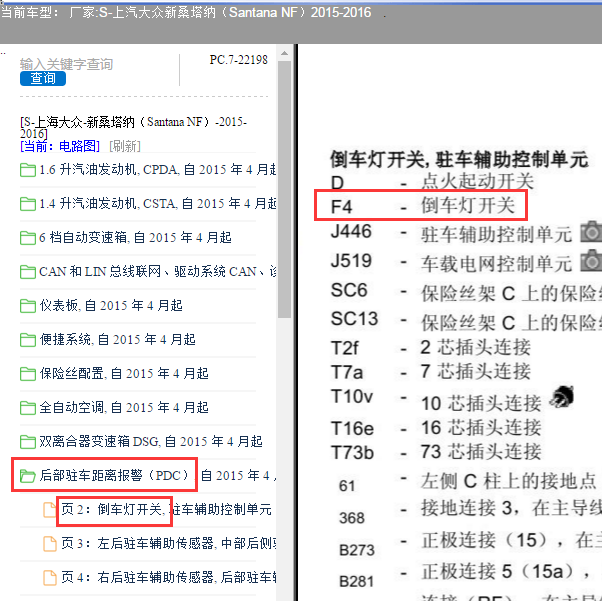The height and width of the screenshot is (601, 602).
Task: Click T10v 10 芯插头连接 entry
Action: [436, 400]
